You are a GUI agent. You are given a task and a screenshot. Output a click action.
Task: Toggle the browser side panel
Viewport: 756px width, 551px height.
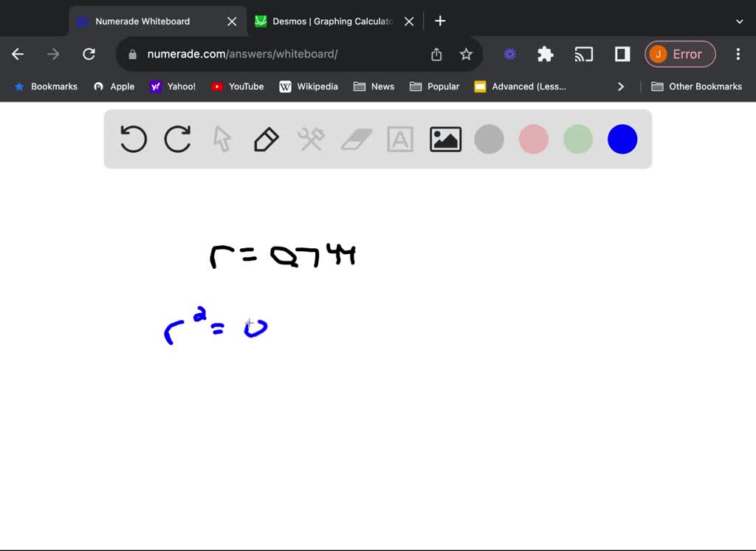click(622, 54)
